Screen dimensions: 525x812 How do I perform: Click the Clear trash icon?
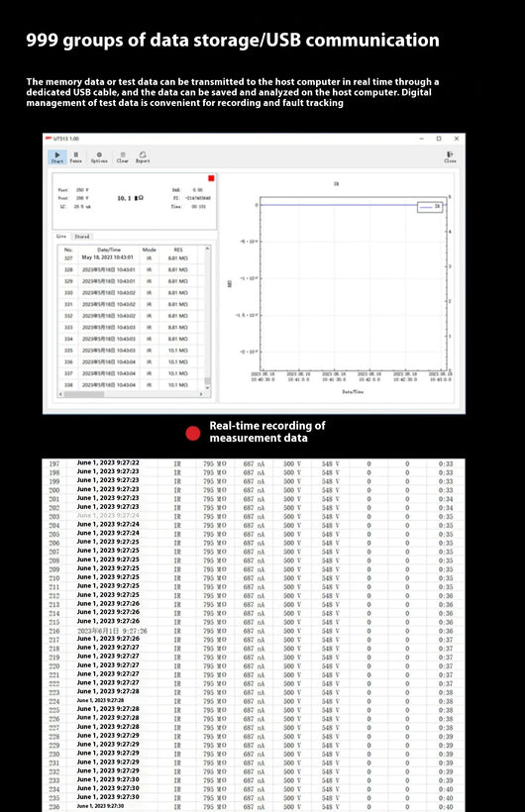[123, 156]
